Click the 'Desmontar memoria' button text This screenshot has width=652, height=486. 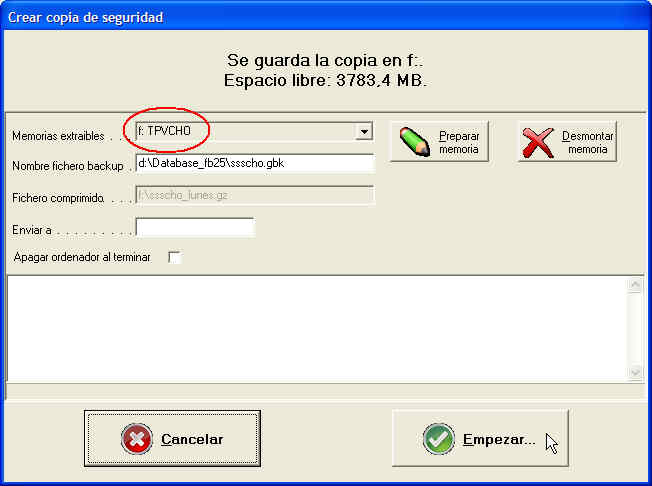[x=587, y=143]
